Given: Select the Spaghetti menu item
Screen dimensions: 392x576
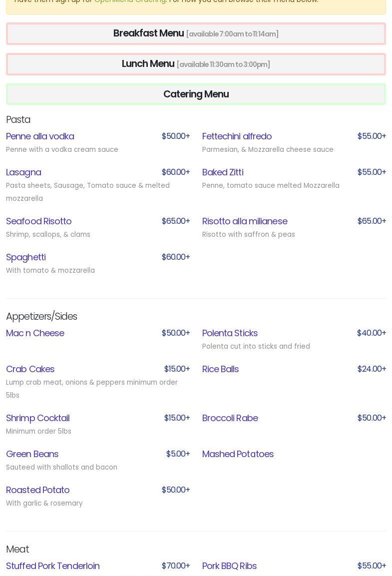Looking at the screenshot, I should pyautogui.click(x=26, y=257).
